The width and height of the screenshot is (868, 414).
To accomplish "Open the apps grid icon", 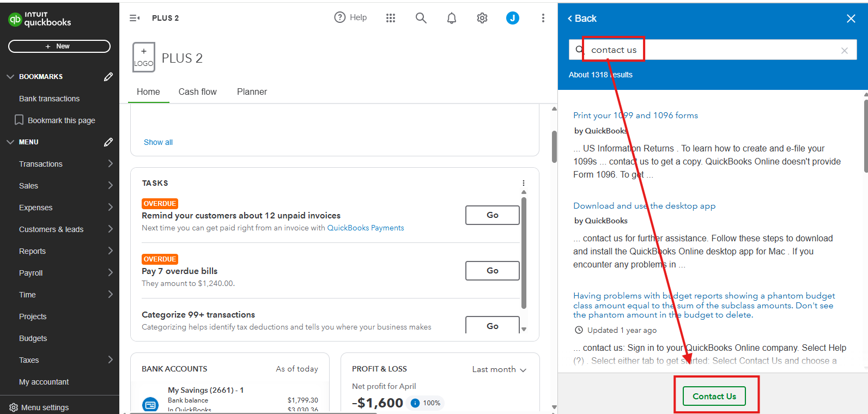I will pos(391,18).
